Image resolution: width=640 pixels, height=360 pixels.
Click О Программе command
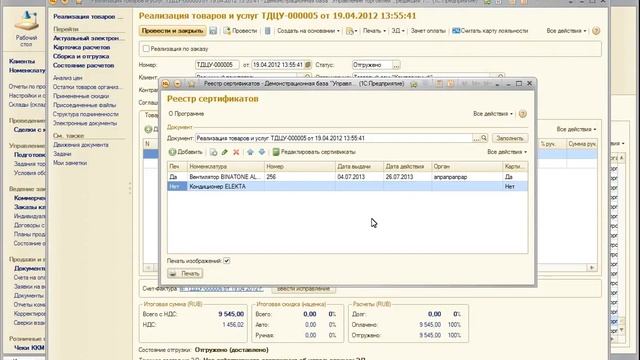coord(186,114)
